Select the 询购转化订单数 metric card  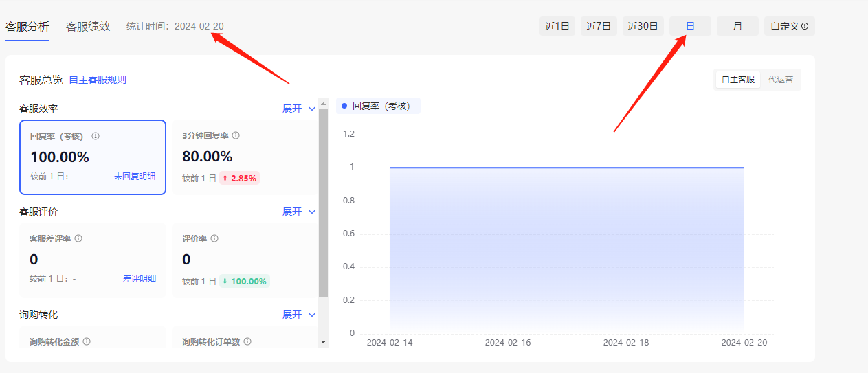click(245, 337)
